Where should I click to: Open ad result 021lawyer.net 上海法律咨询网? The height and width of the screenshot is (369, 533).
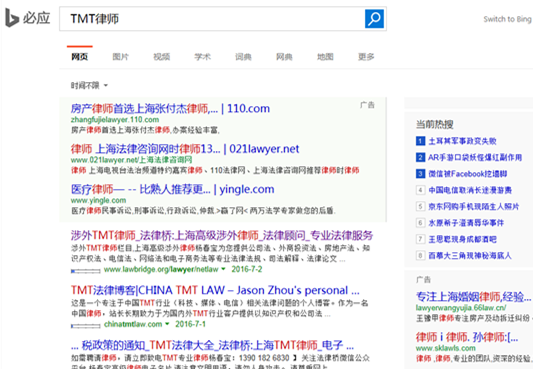pyautogui.click(x=185, y=149)
